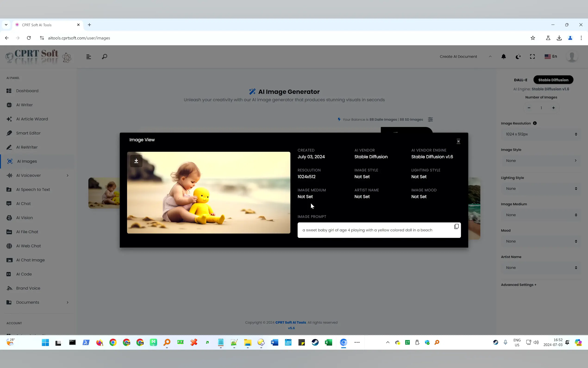588x368 pixels.
Task: Open AI Chat in sidebar
Action: (23, 204)
